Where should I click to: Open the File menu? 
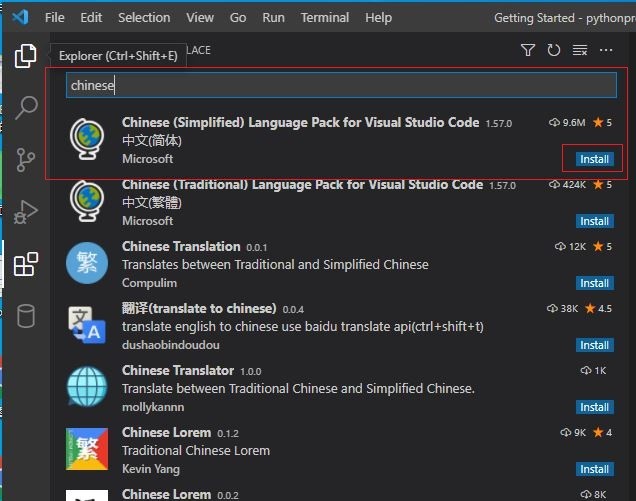[55, 17]
